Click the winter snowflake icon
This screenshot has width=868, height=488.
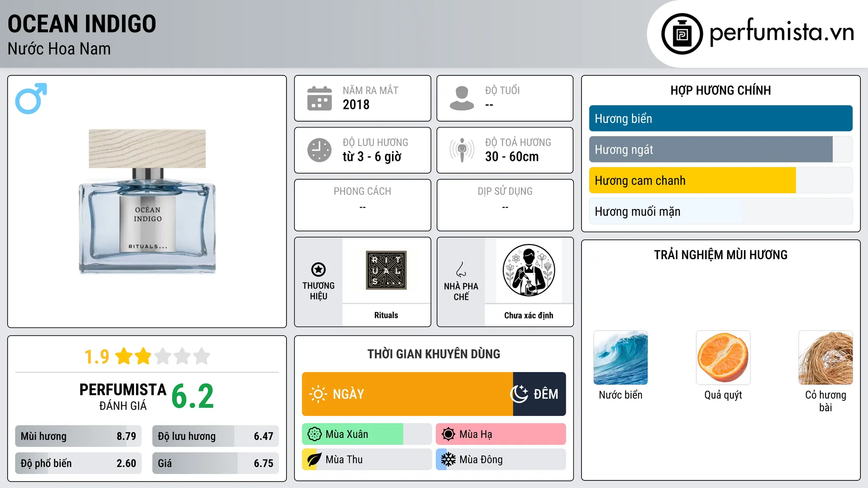click(448, 460)
